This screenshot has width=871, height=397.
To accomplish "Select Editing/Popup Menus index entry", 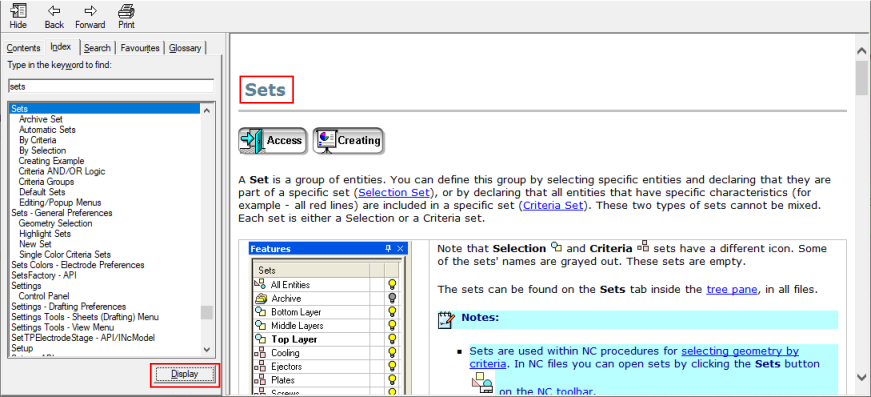I will [x=60, y=203].
